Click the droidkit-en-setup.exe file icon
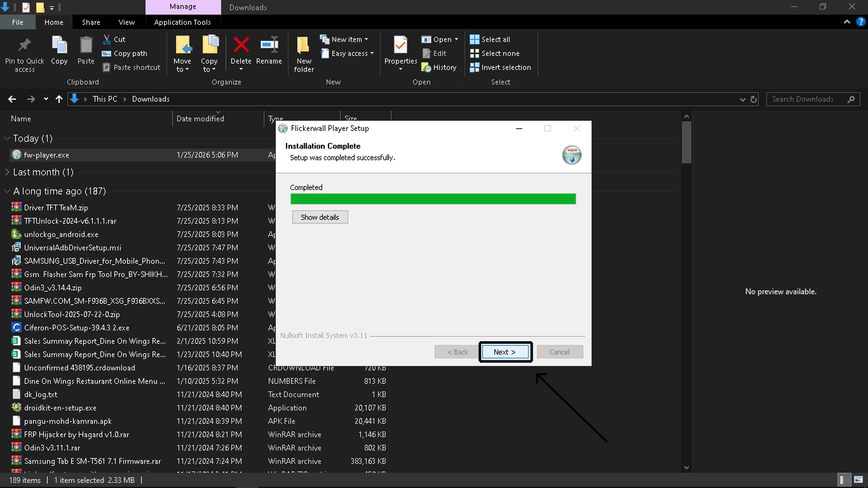Viewport: 868px width, 488px height. click(x=17, y=408)
